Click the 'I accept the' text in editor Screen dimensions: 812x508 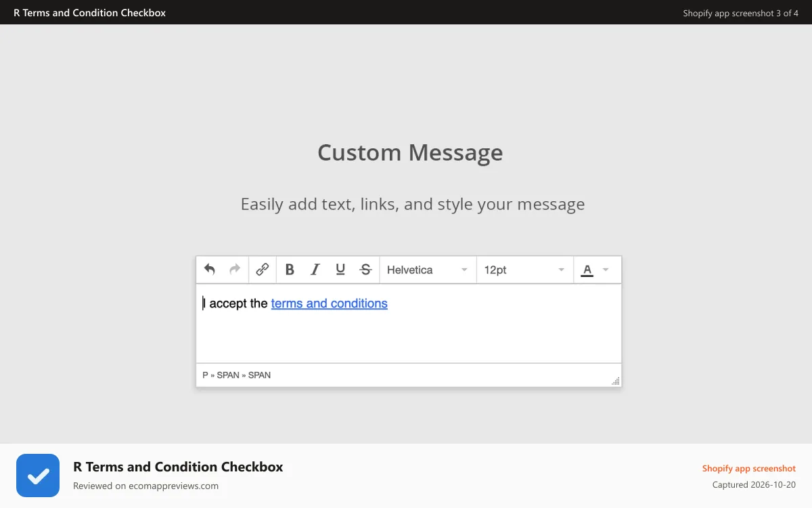pyautogui.click(x=235, y=303)
